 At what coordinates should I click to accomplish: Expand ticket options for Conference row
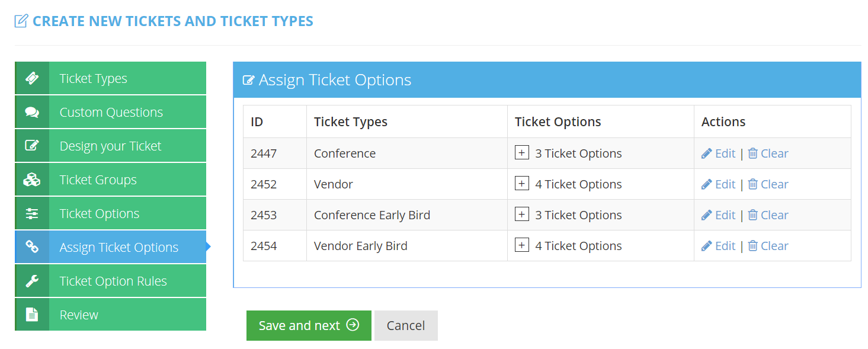point(521,153)
